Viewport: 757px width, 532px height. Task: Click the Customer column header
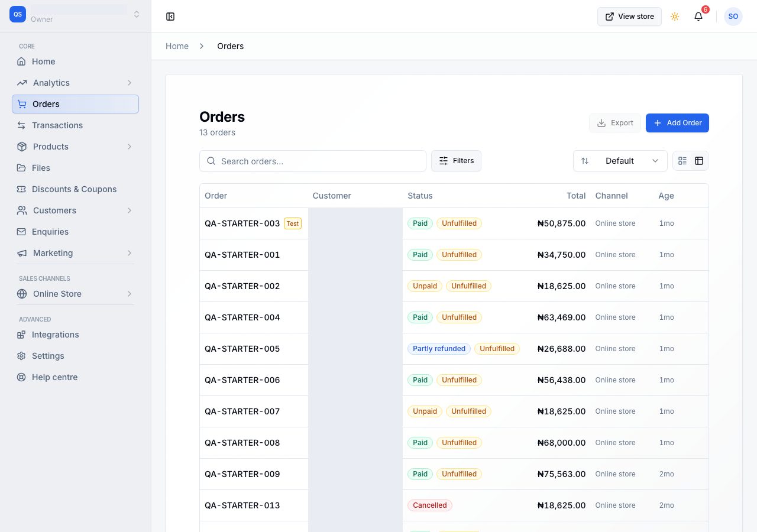[332, 196]
